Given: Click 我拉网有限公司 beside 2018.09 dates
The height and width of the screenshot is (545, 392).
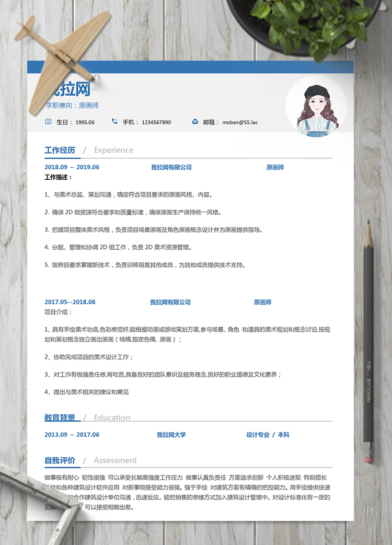Looking at the screenshot, I should [x=171, y=167].
